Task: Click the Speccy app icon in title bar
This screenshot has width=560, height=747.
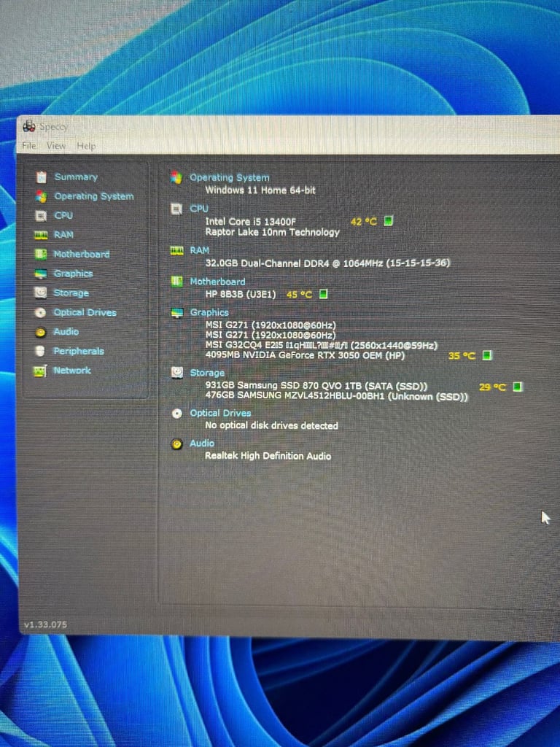Action: pos(29,125)
